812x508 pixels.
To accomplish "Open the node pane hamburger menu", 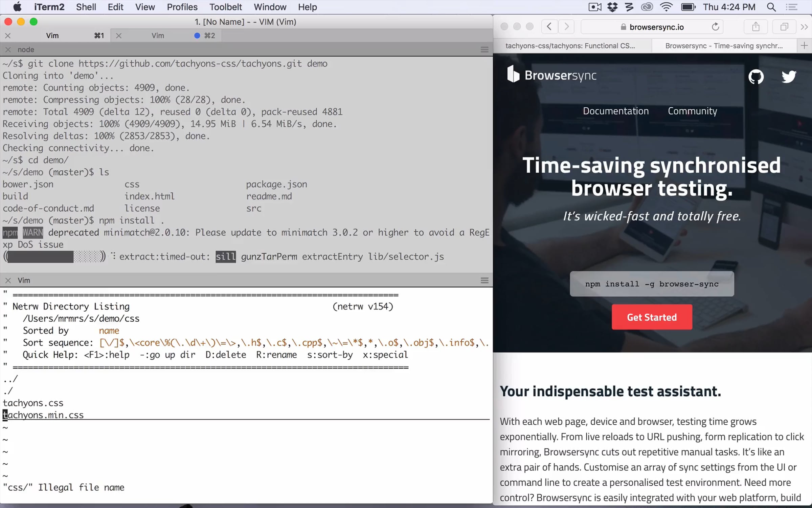I will tap(484, 49).
